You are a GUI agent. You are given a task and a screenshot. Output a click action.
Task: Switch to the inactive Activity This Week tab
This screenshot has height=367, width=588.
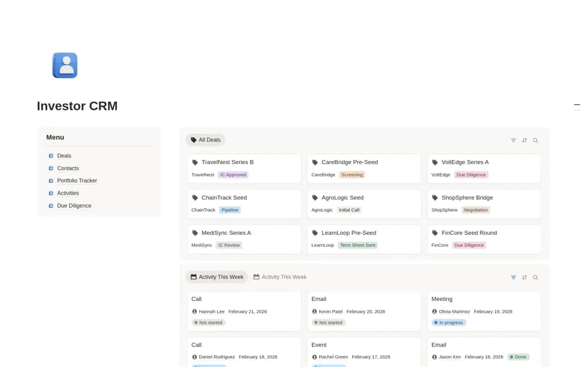coord(280,277)
